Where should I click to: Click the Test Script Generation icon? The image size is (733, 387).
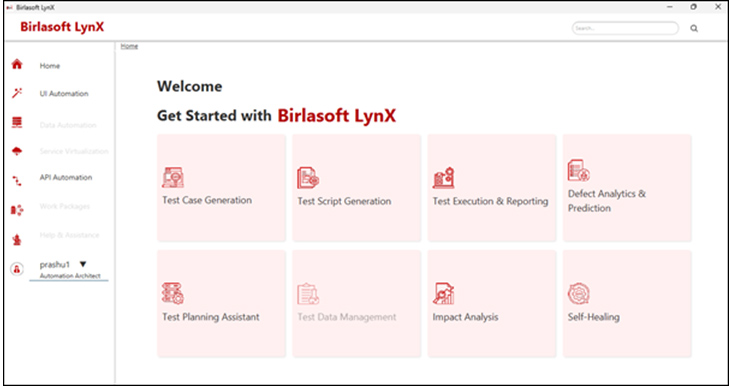point(308,178)
